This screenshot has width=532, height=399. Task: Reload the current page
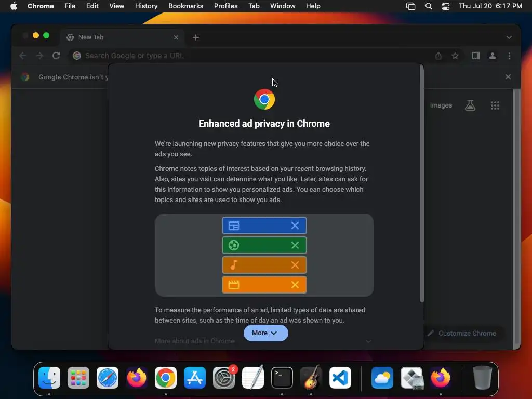56,56
